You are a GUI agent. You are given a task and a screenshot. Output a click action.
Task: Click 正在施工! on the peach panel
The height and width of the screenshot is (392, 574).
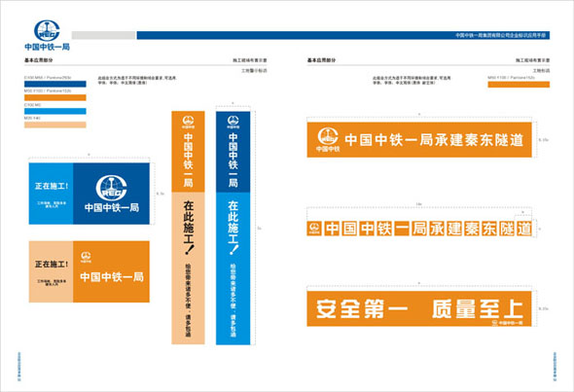click(x=52, y=264)
